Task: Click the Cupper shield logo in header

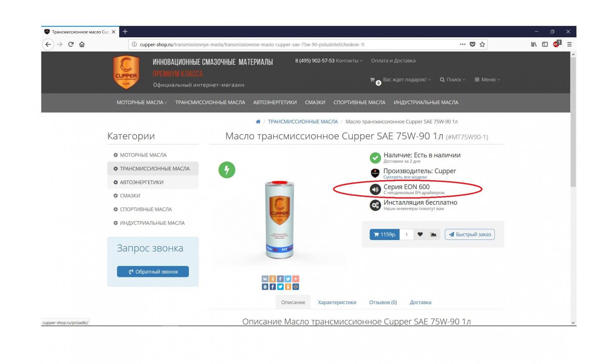Action: [x=126, y=72]
